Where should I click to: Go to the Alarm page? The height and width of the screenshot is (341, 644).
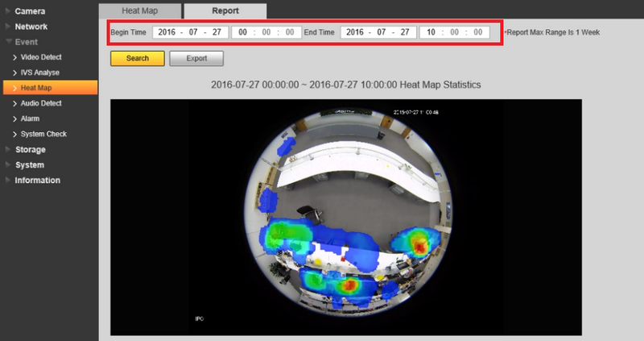coord(30,119)
